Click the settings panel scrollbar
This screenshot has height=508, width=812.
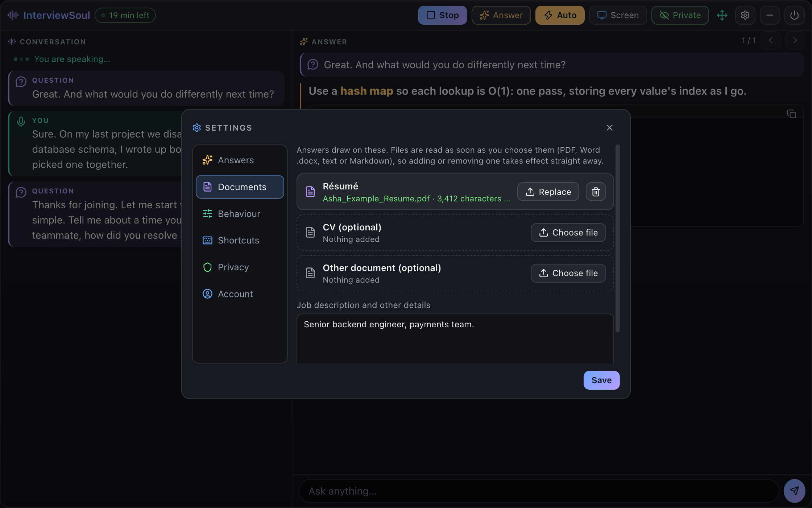(618, 238)
